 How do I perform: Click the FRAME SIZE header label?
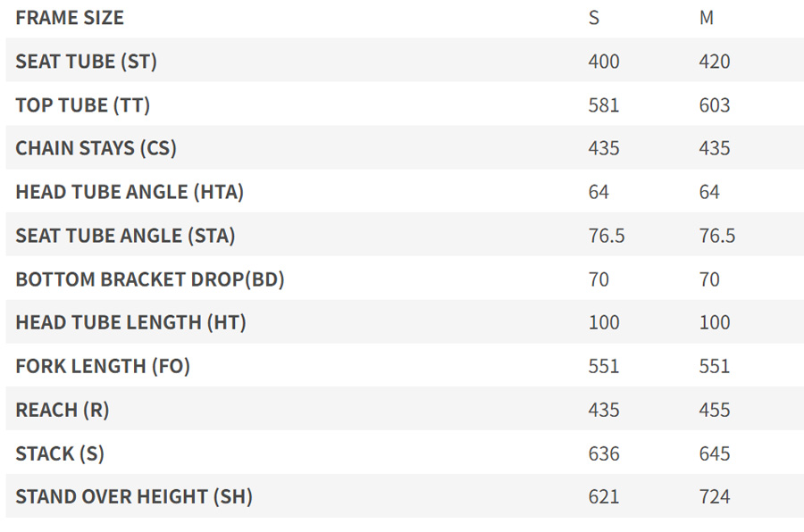click(x=70, y=18)
